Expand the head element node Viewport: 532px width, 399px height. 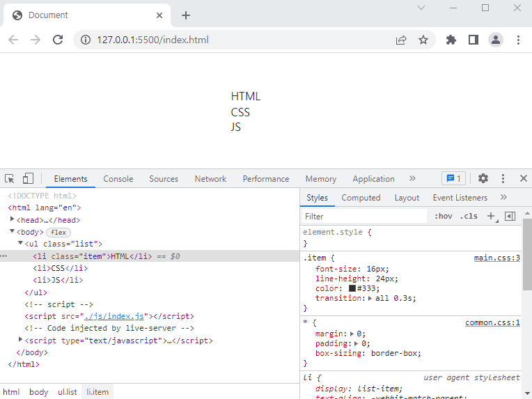[12, 219]
